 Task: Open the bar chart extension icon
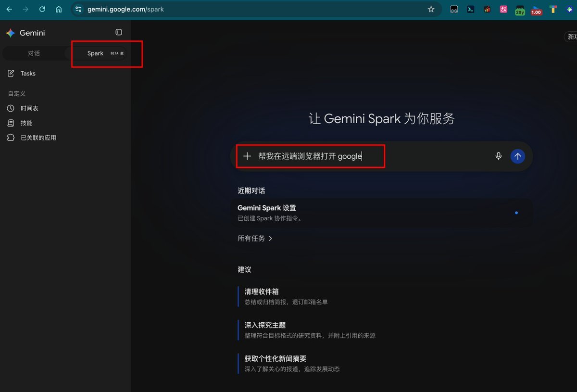(x=487, y=9)
